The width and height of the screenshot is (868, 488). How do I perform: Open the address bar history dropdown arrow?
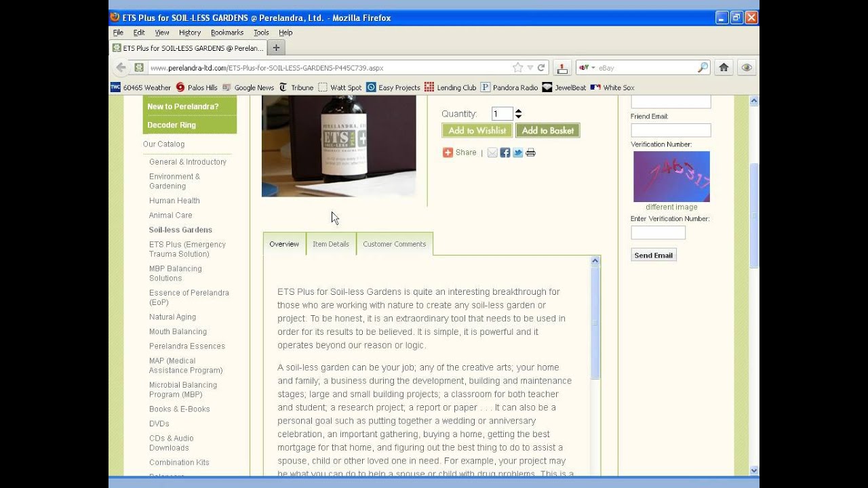pos(530,68)
